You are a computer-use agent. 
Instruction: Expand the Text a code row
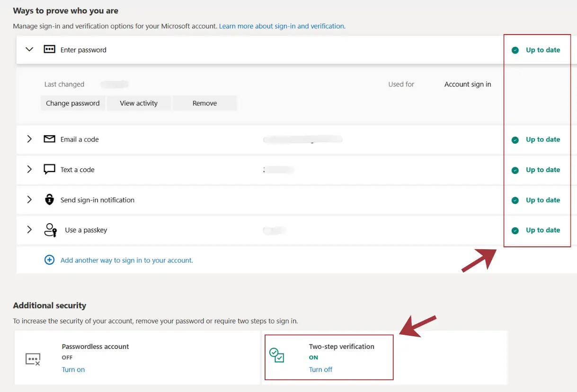[x=29, y=170]
